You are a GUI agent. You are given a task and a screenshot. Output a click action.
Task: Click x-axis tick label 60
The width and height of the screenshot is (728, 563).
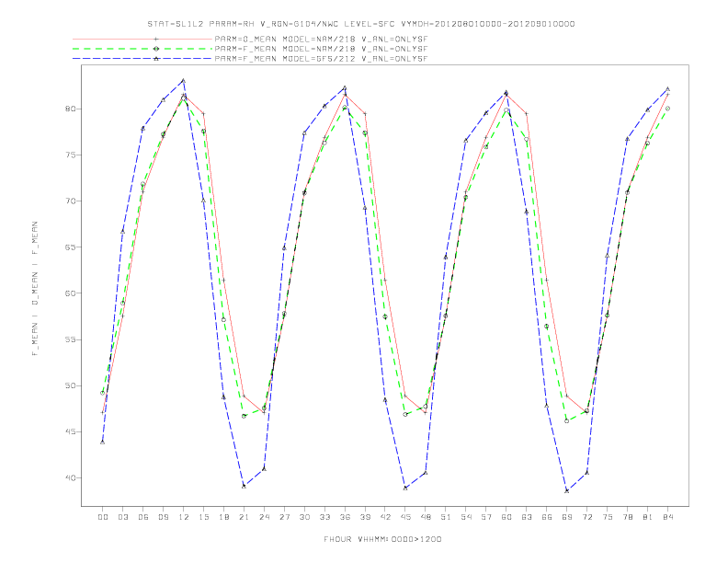click(x=506, y=517)
